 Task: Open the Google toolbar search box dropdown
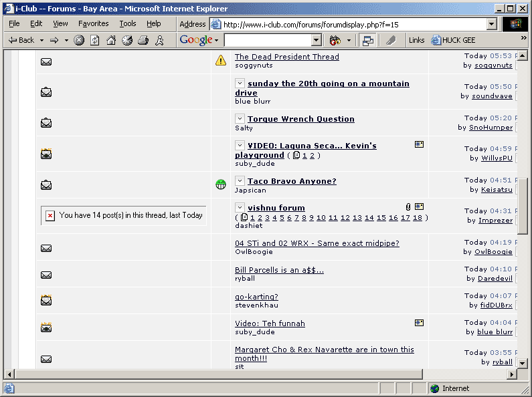click(317, 40)
